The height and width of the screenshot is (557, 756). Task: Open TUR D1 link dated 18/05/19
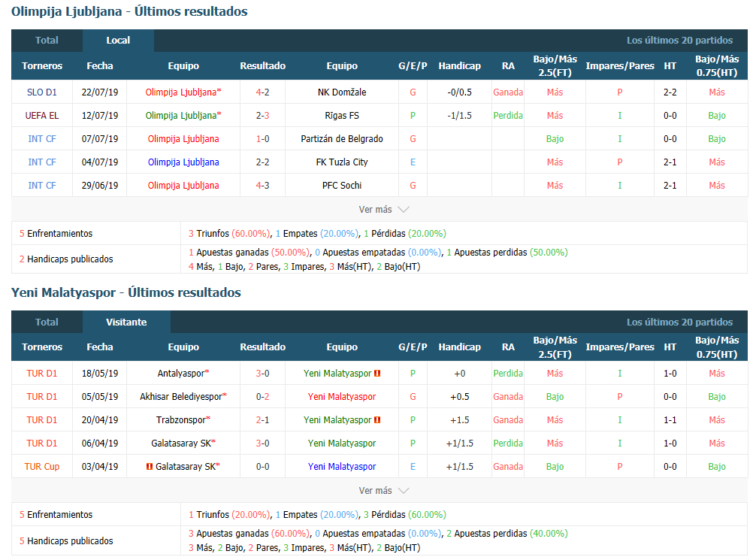point(42,374)
